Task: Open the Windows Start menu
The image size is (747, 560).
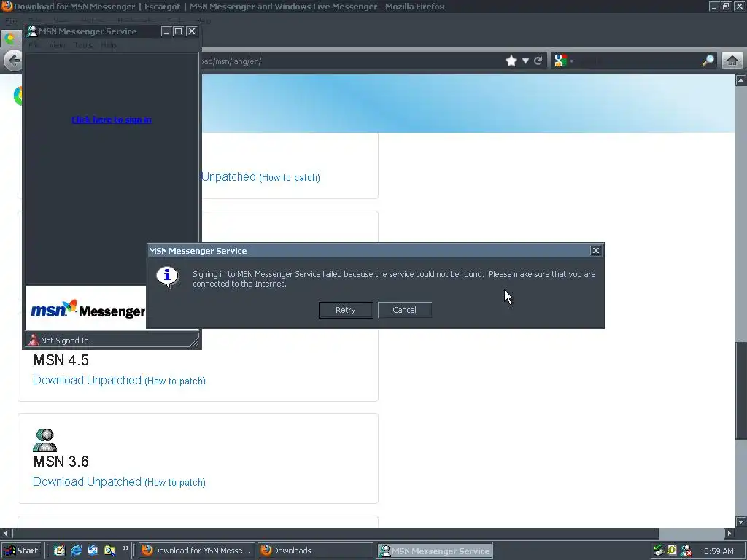Action: click(x=21, y=551)
